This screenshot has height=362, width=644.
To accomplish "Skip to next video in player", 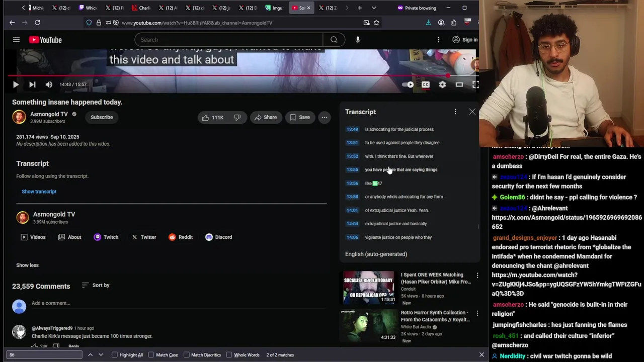I will [x=32, y=84].
